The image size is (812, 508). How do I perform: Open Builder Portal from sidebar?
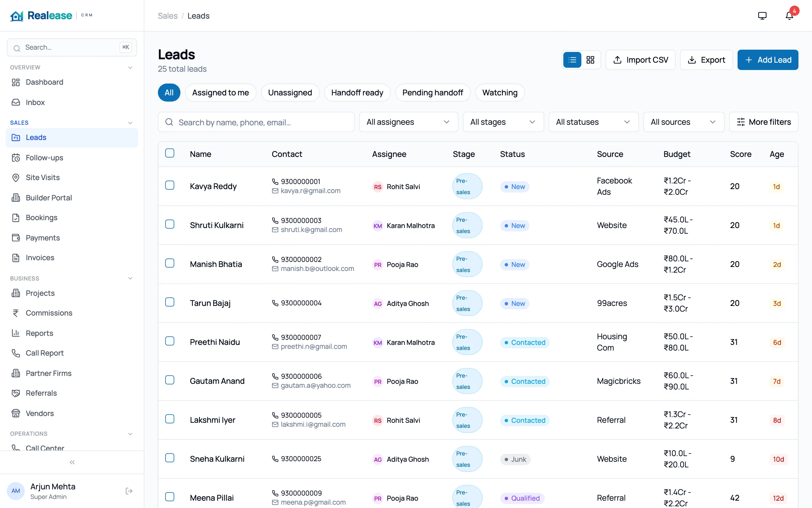tap(72, 198)
